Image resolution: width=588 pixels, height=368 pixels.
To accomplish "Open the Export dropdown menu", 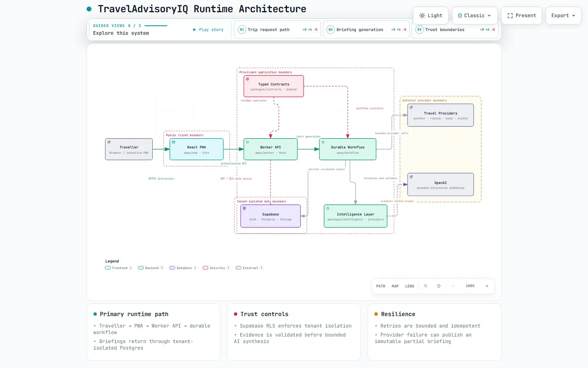I will click(x=563, y=16).
